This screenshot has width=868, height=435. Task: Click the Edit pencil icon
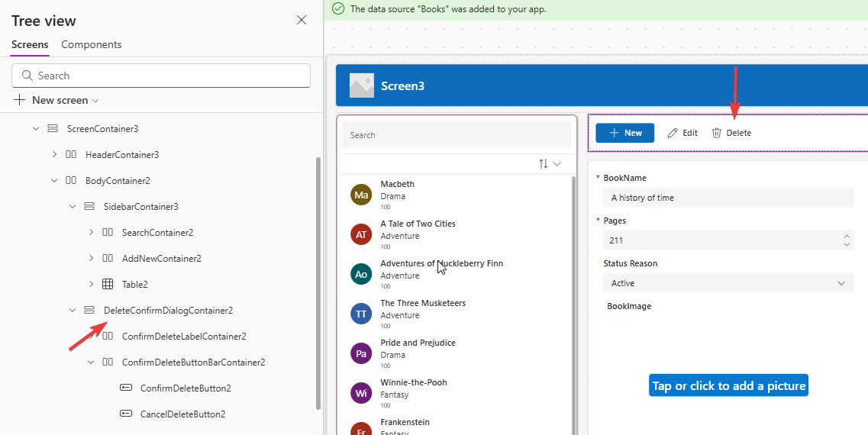point(673,133)
